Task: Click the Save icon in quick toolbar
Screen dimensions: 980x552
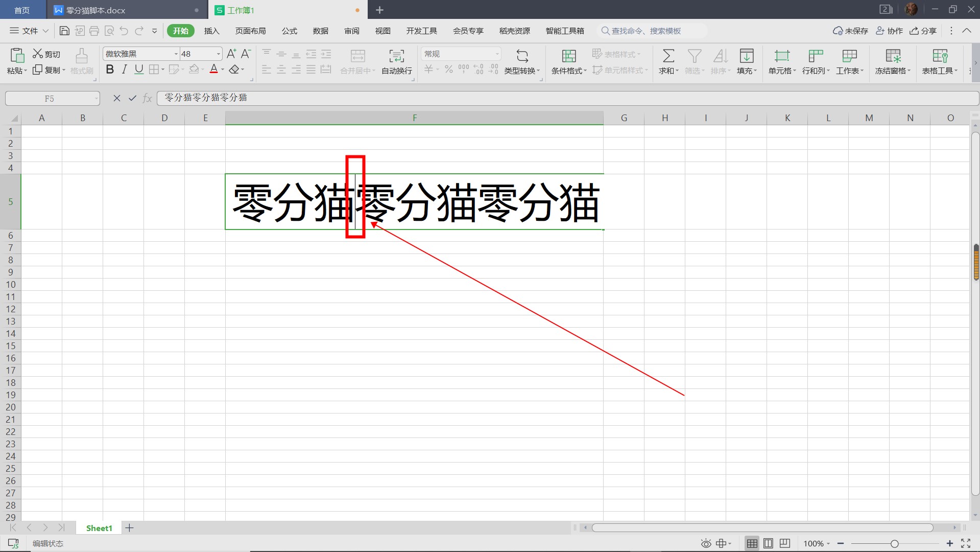Action: [x=64, y=31]
